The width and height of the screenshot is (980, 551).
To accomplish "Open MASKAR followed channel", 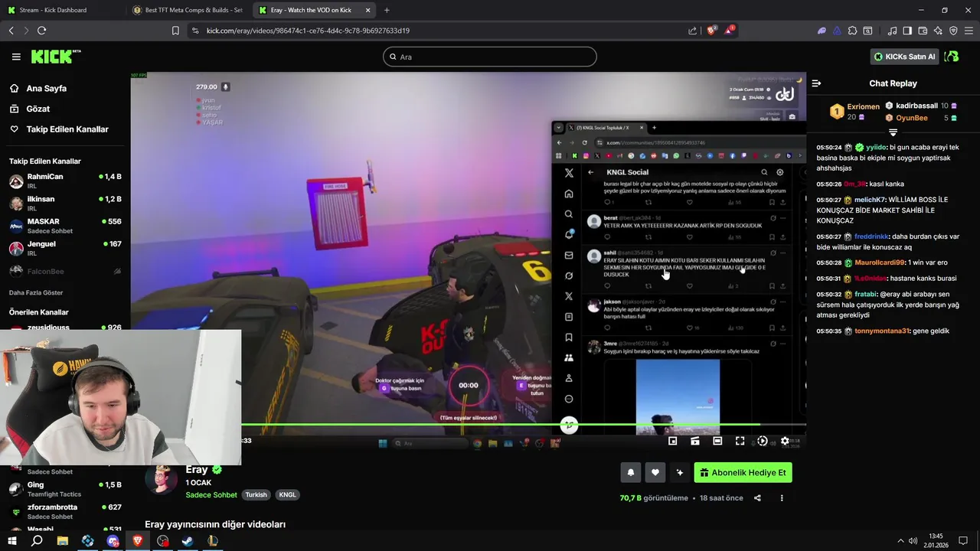I will coord(65,226).
